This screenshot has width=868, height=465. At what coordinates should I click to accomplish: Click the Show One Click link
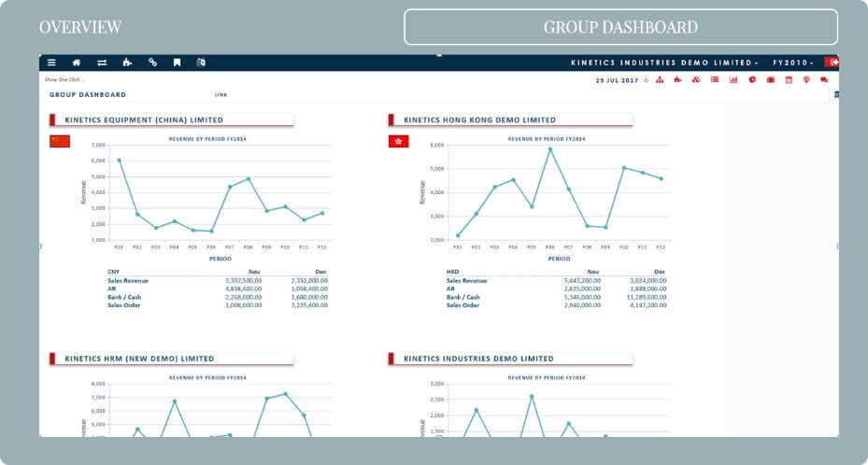64,79
